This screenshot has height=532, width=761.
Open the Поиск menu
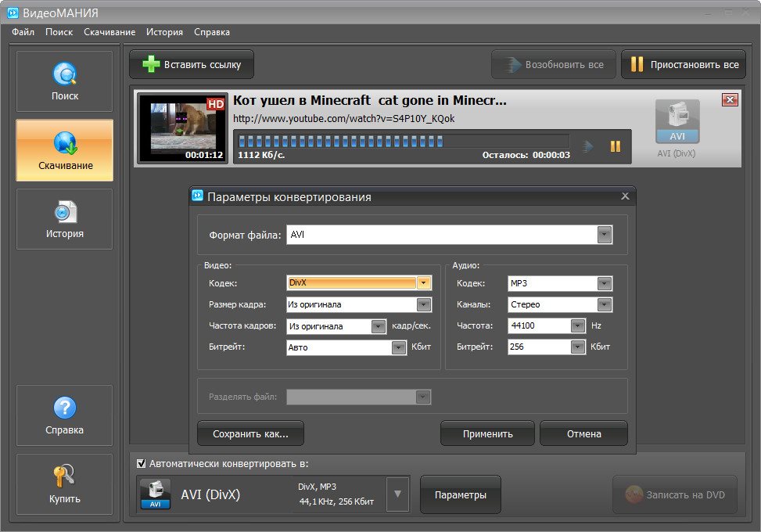point(59,32)
